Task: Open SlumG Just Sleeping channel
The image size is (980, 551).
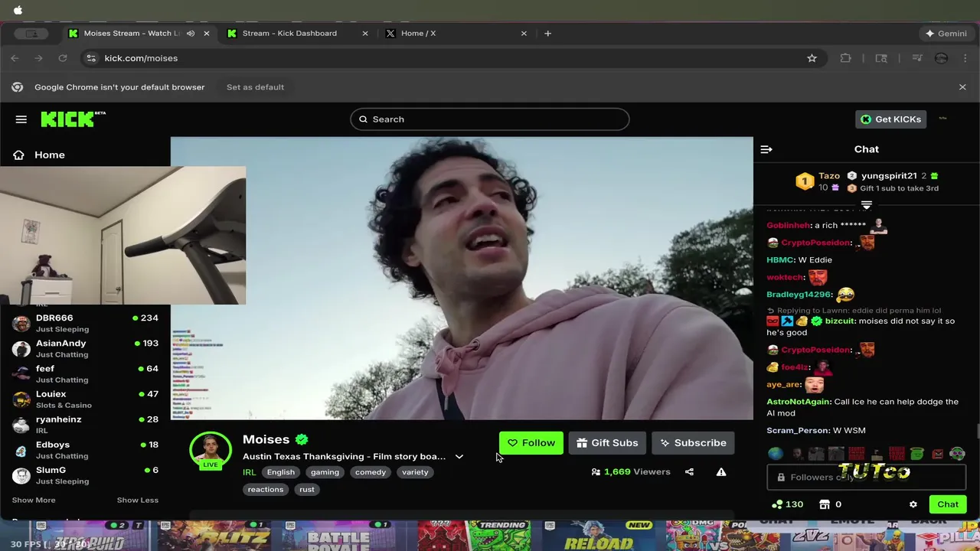Action: click(85, 474)
